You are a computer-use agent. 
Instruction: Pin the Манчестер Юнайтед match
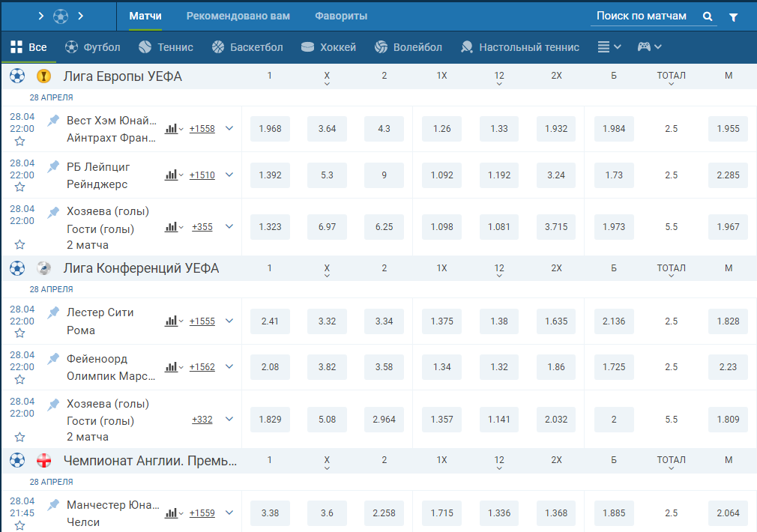53,504
